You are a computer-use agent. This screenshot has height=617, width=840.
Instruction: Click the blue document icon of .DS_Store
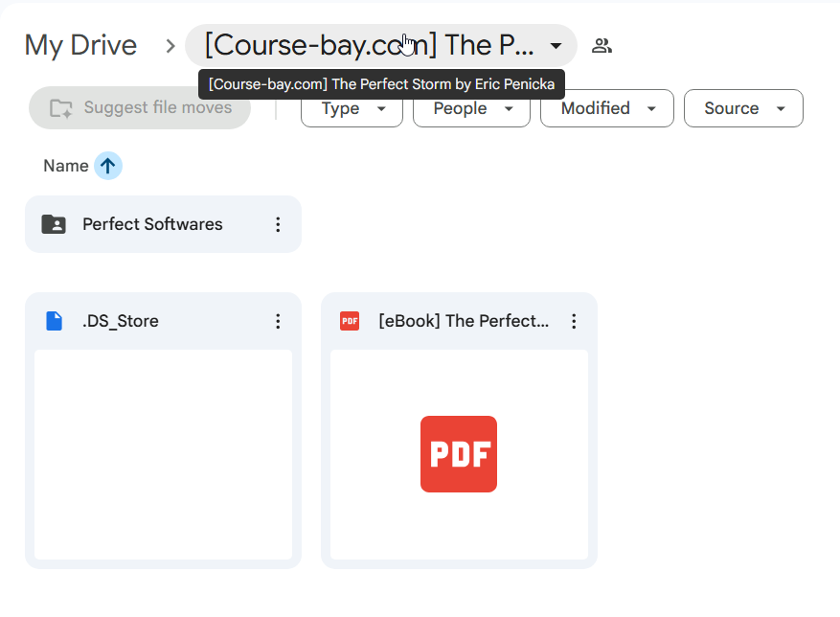pyautogui.click(x=54, y=321)
